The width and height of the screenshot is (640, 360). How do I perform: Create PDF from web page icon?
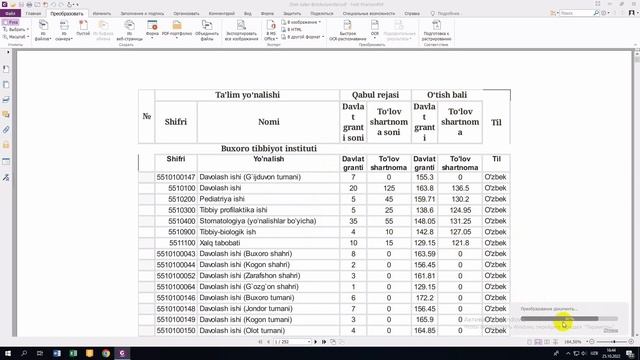pyautogui.click(x=129, y=30)
